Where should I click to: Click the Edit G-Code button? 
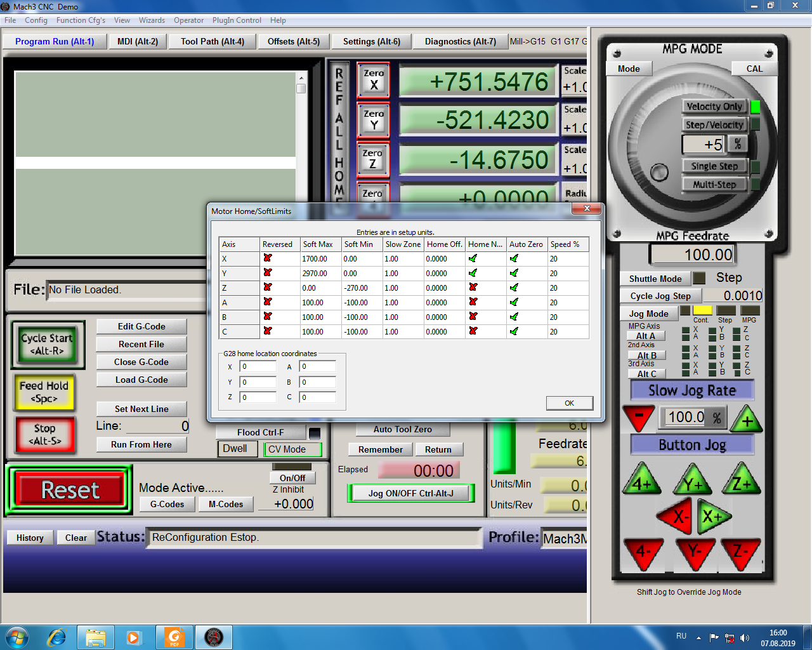141,326
